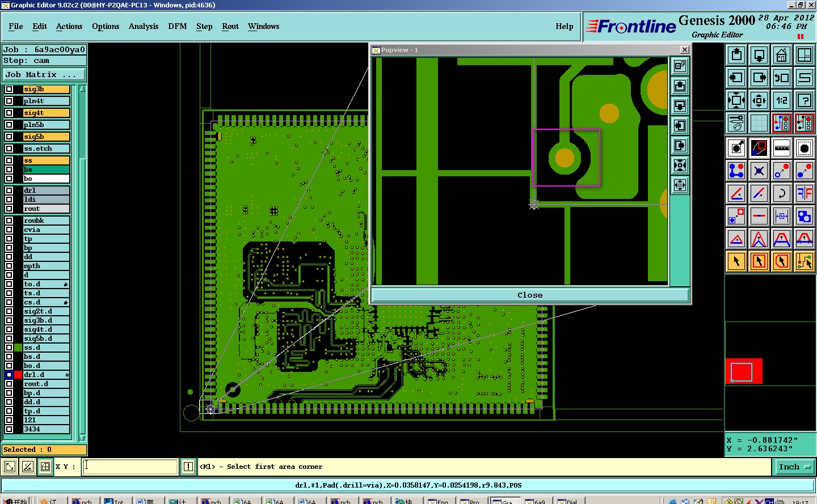
Task: Click the snap-to-grid crosshair icon at bottom left
Action: [45, 467]
